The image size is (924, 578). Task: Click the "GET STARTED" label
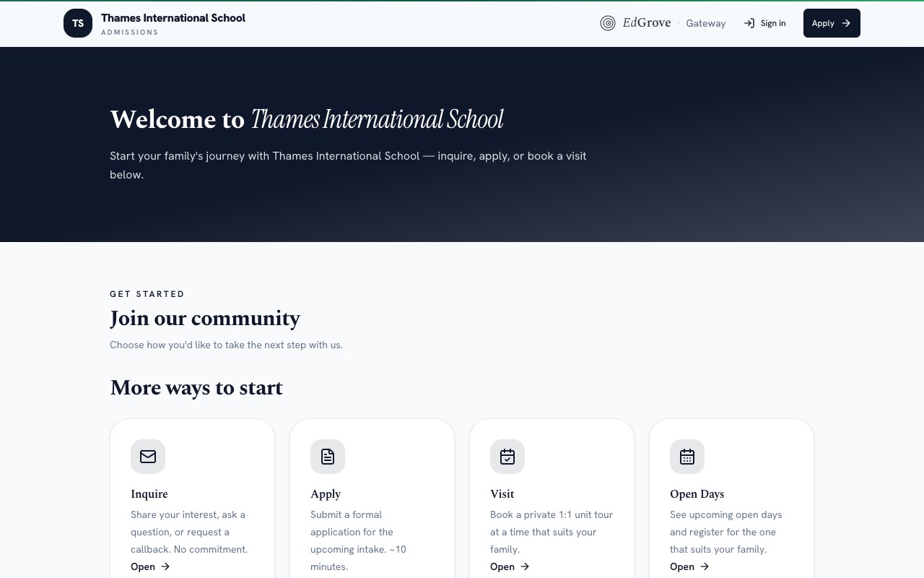[x=147, y=294]
